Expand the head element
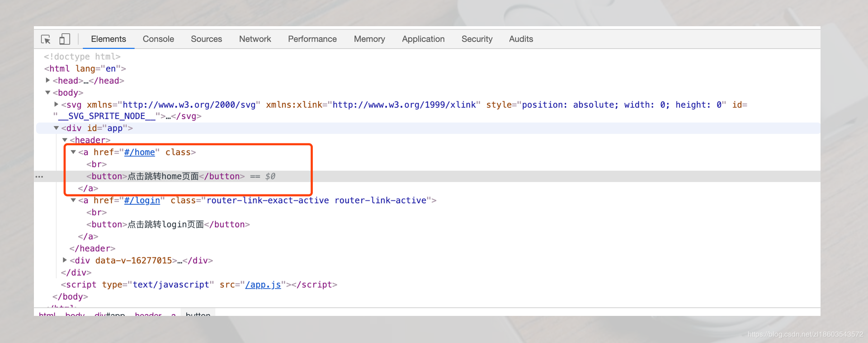 click(x=48, y=80)
